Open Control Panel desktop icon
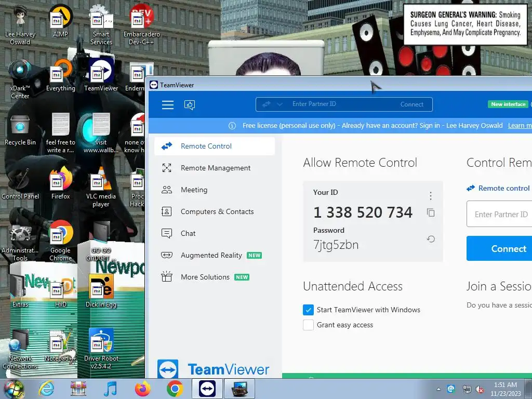Viewport: 532px width, 399px height. (x=20, y=184)
